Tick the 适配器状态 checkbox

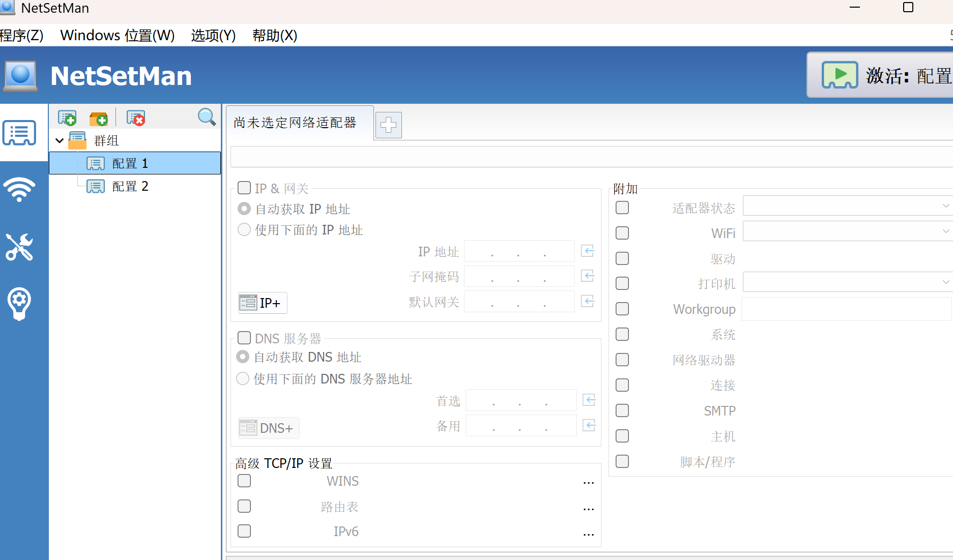pos(622,208)
